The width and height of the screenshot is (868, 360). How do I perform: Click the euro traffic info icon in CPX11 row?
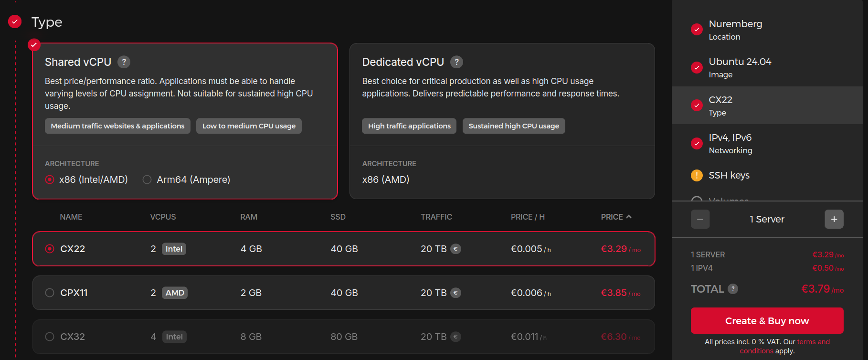point(456,293)
